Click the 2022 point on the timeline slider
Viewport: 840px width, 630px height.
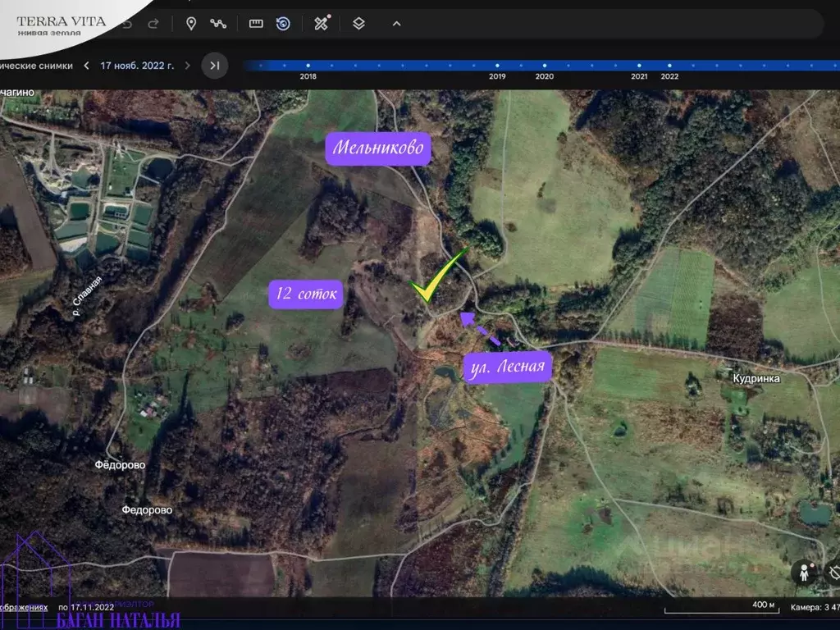pos(669,65)
